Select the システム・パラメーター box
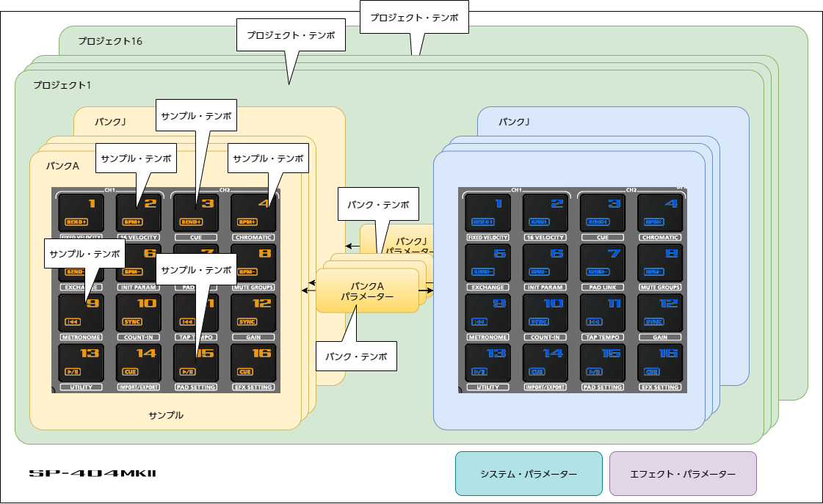Viewport: 823px width, 504px height. pyautogui.click(x=529, y=474)
